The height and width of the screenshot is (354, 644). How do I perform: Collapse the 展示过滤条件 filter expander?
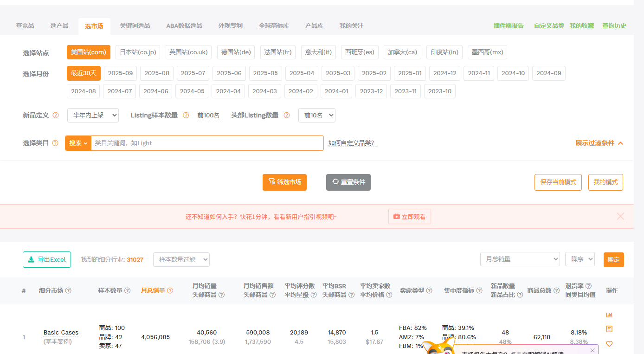[599, 143]
